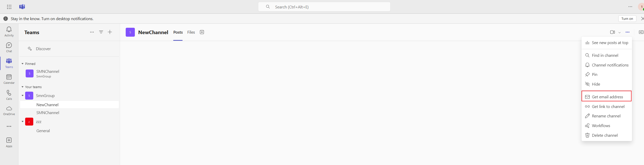
Task: Collapse the Pinned section
Action: tap(23, 64)
